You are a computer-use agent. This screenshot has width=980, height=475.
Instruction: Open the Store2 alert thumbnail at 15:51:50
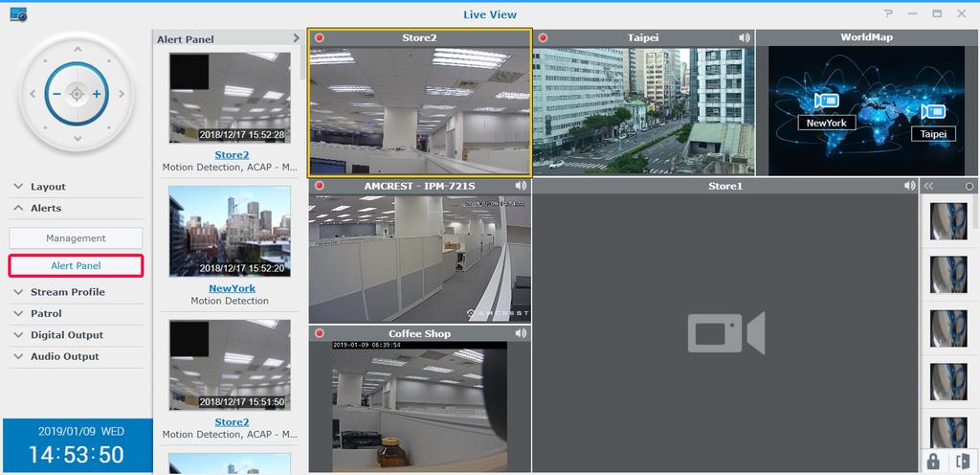(230, 365)
